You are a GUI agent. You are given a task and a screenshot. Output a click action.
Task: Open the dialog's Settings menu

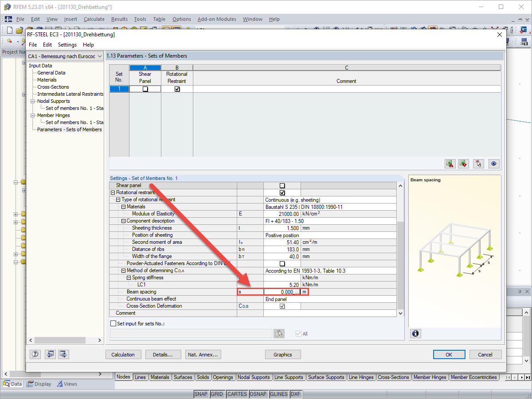pyautogui.click(x=67, y=45)
